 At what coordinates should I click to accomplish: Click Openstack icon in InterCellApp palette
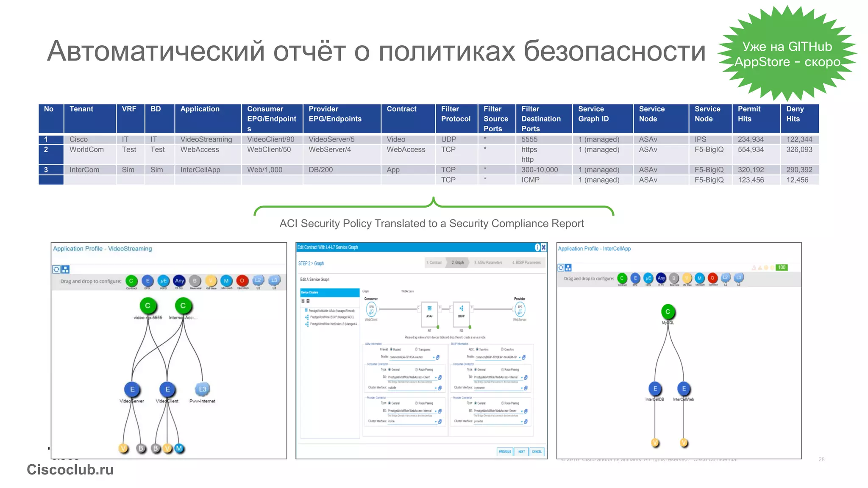712,278
